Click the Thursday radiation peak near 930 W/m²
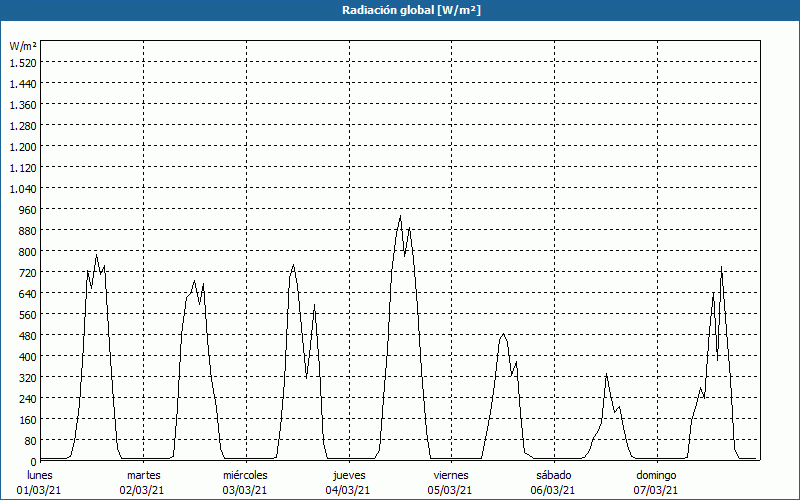The width and height of the screenshot is (800, 500). 401,216
